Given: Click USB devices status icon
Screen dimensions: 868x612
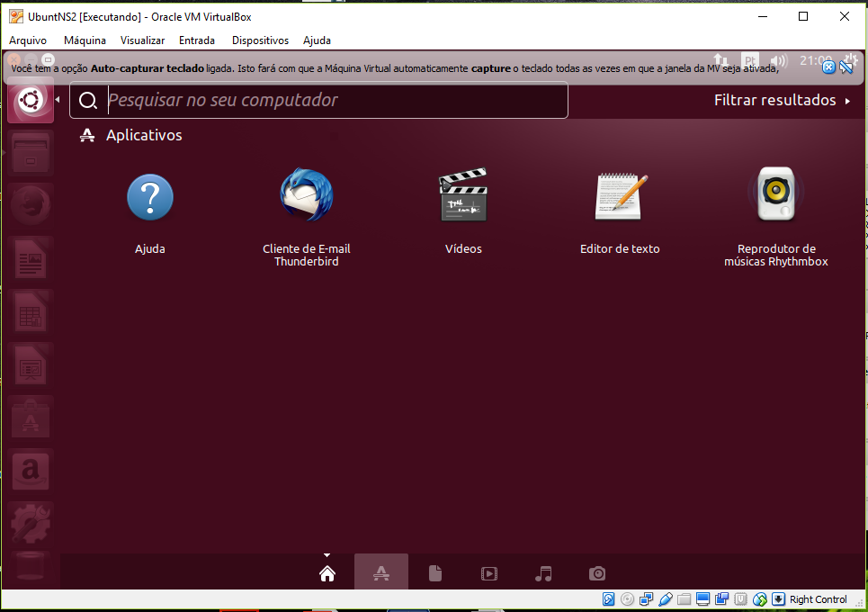Looking at the screenshot, I should (x=666, y=599).
